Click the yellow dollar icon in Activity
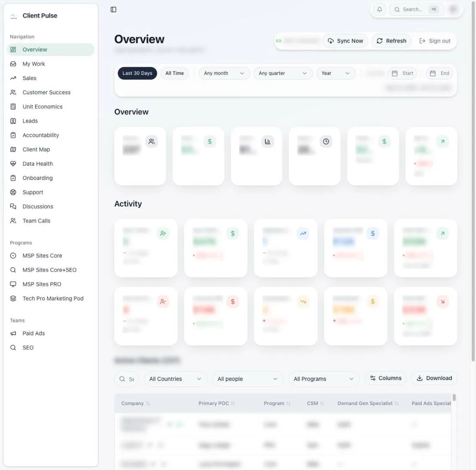The width and height of the screenshot is (476, 470). [x=373, y=301]
